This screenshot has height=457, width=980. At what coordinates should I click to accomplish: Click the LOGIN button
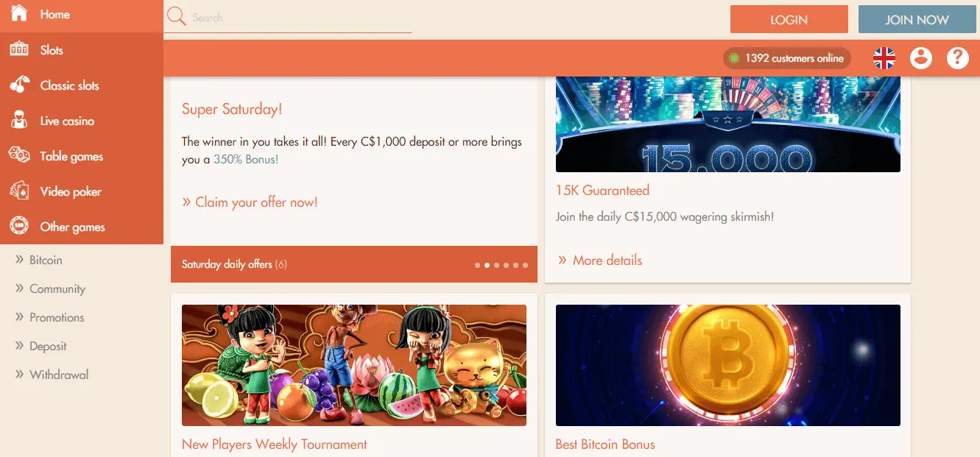789,20
